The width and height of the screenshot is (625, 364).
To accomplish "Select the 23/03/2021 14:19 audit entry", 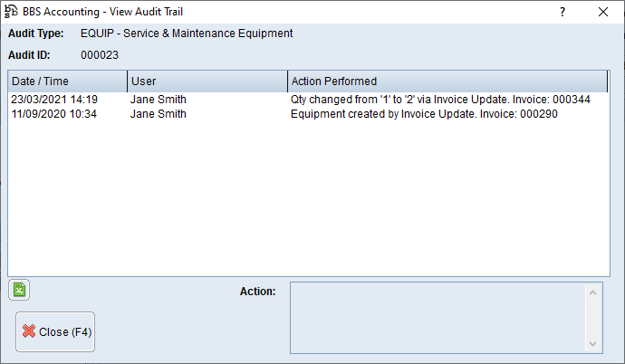I will [54, 100].
